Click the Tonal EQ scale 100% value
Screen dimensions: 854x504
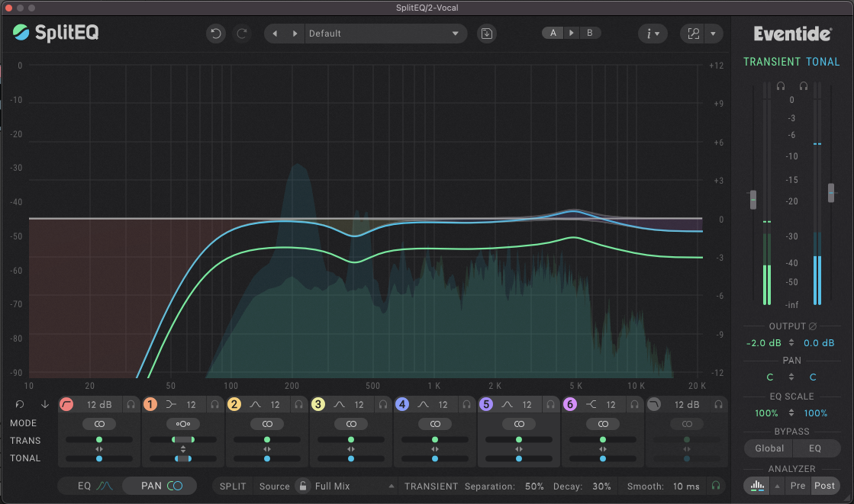point(815,413)
